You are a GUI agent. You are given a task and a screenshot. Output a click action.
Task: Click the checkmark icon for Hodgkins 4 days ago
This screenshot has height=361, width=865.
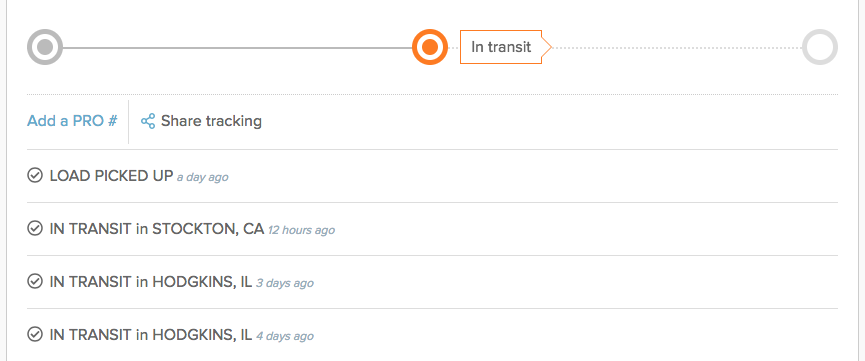[35, 335]
